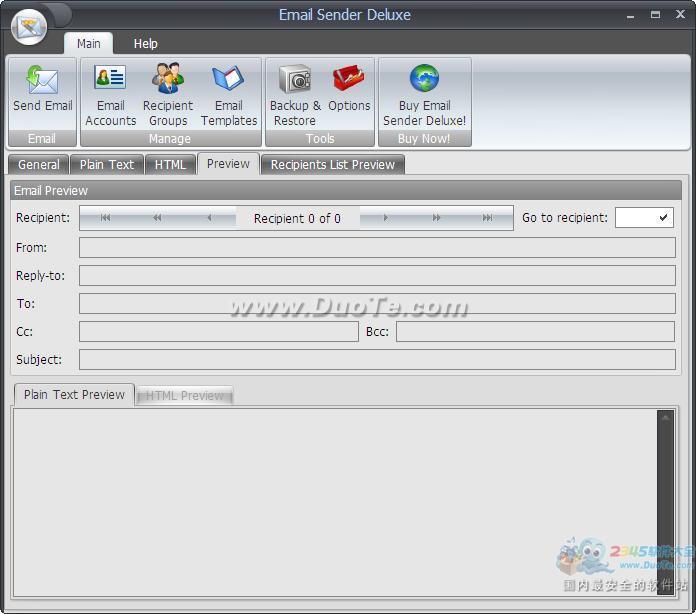The image size is (696, 614).
Task: Click the 'Buy Now!' group label
Action: [424, 139]
